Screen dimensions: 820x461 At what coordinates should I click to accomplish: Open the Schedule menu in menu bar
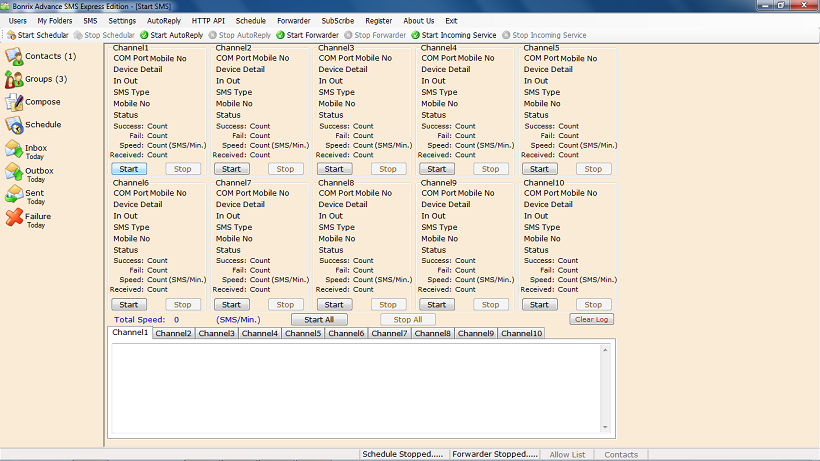pyautogui.click(x=250, y=21)
